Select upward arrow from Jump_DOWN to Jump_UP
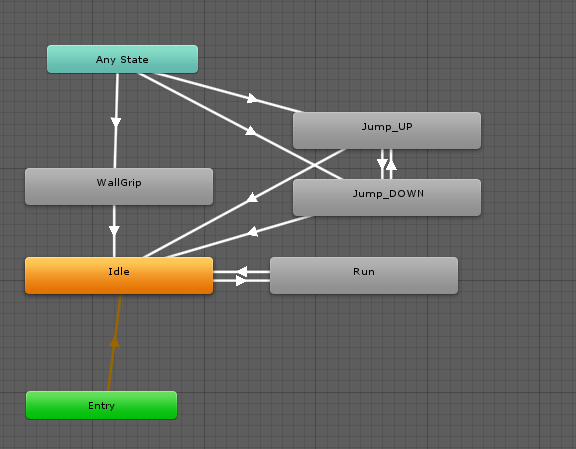Viewport: 576px width, 449px height. (392, 164)
